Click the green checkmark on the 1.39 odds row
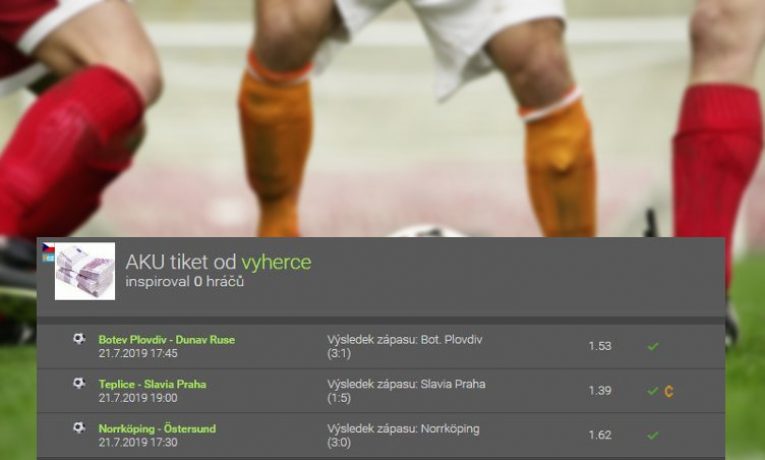 [x=653, y=391]
